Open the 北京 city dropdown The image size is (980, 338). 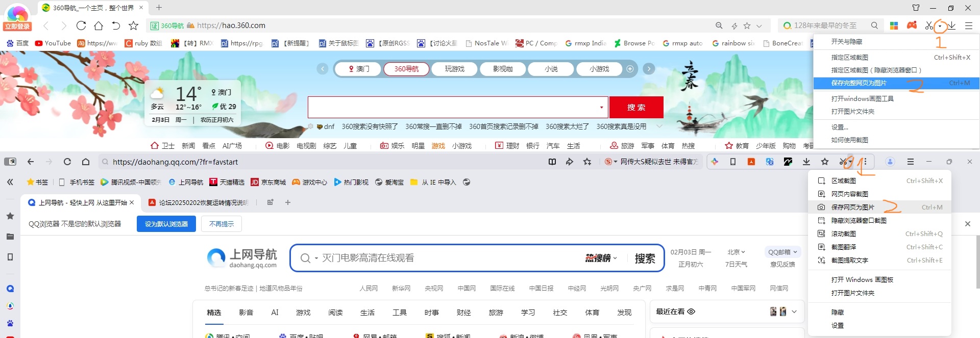tap(736, 252)
